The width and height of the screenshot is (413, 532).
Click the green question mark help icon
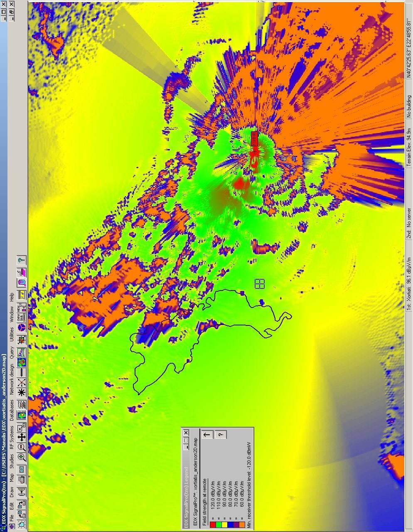(21, 260)
